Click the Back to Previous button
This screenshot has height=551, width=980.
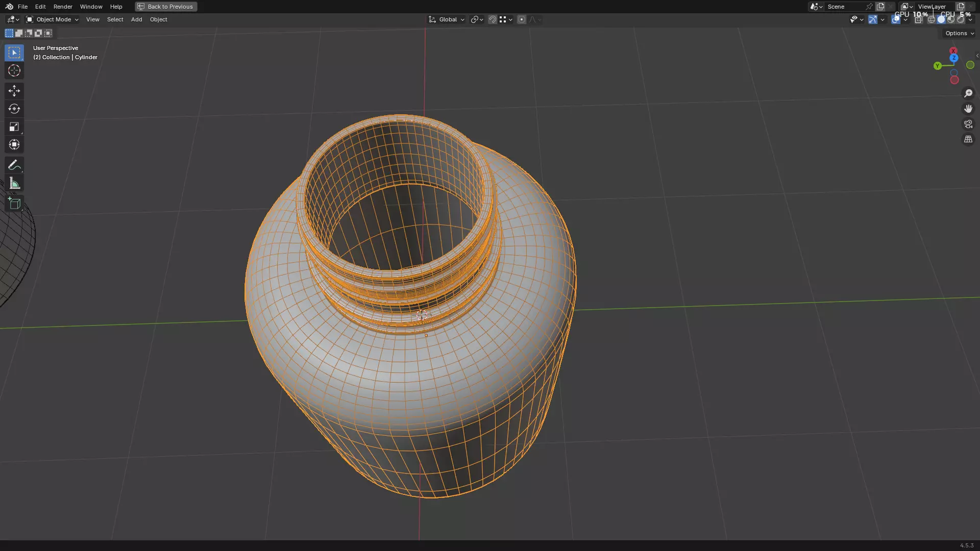tap(166, 7)
